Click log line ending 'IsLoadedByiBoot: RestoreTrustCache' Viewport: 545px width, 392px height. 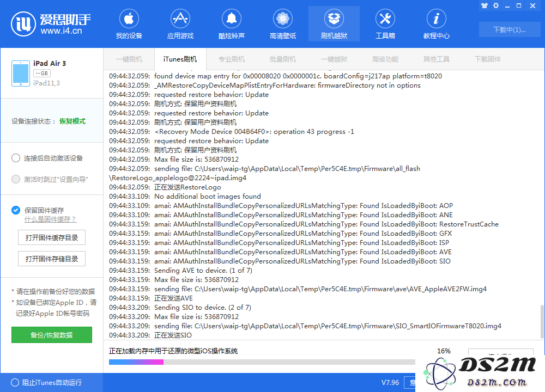click(x=304, y=224)
